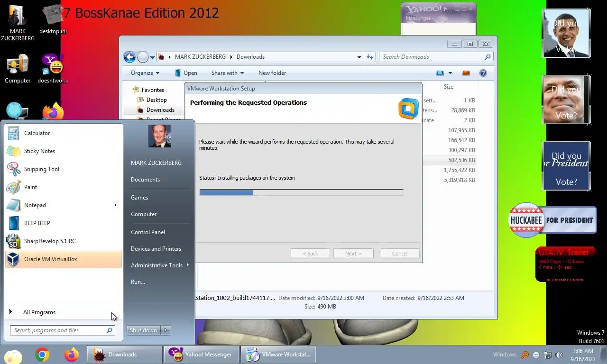Viewport: 607px width, 364px height.
Task: Open Games from Start menu
Action: coord(139,198)
